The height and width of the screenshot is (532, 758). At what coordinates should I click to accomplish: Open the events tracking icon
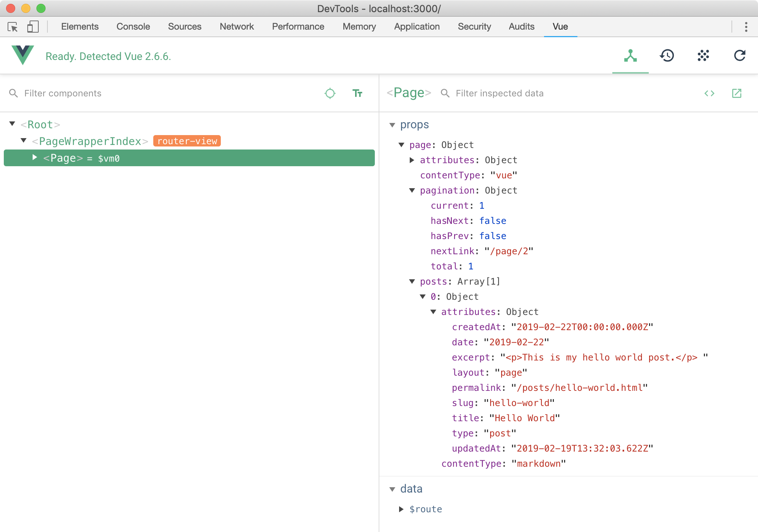[703, 56]
